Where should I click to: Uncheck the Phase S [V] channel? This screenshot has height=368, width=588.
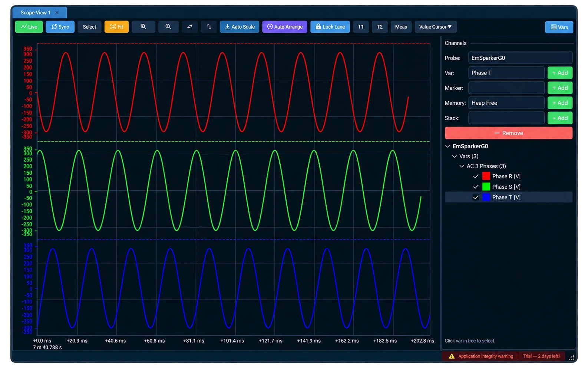(x=476, y=187)
